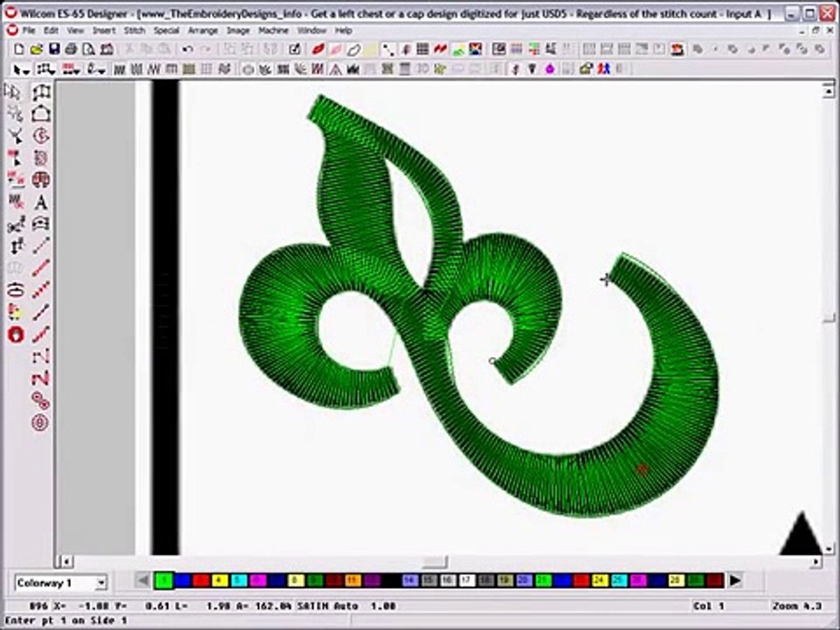Pick the cyan color swatch 5

[x=239, y=580]
